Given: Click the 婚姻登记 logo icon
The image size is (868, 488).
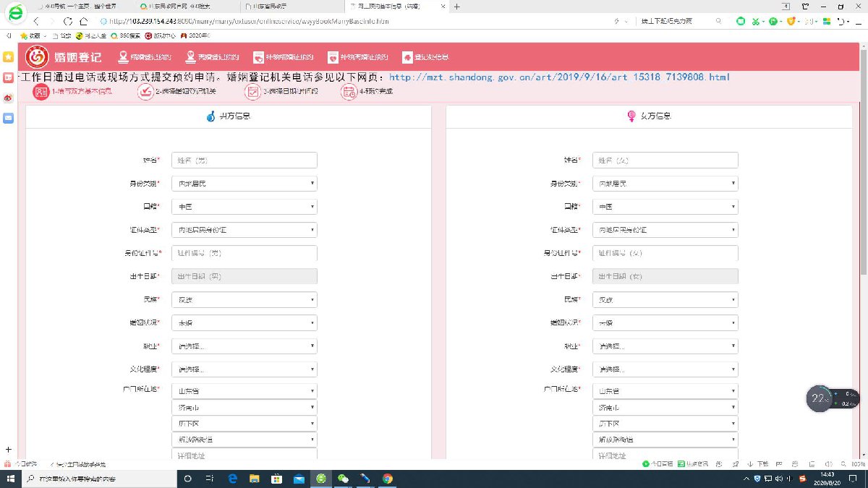Looking at the screenshot, I should click(x=37, y=57).
